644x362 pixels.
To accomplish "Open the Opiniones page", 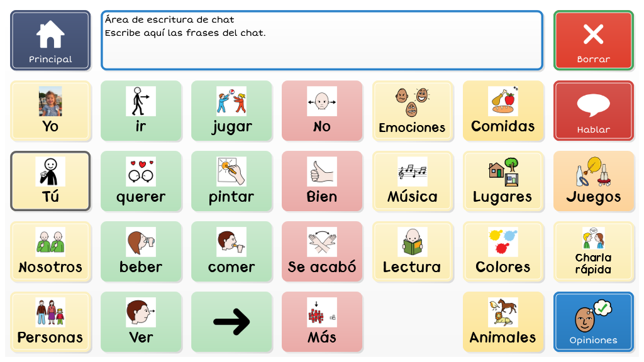I will pos(593,322).
